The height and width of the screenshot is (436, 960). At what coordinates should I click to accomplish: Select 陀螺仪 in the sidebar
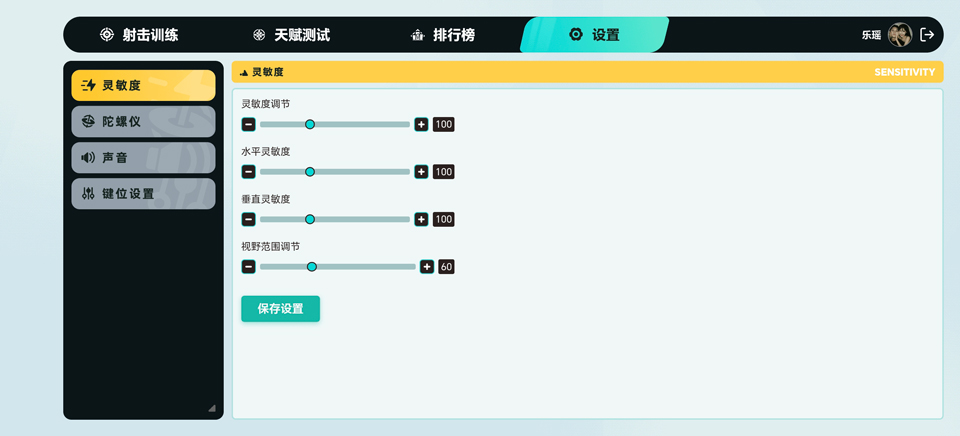143,121
